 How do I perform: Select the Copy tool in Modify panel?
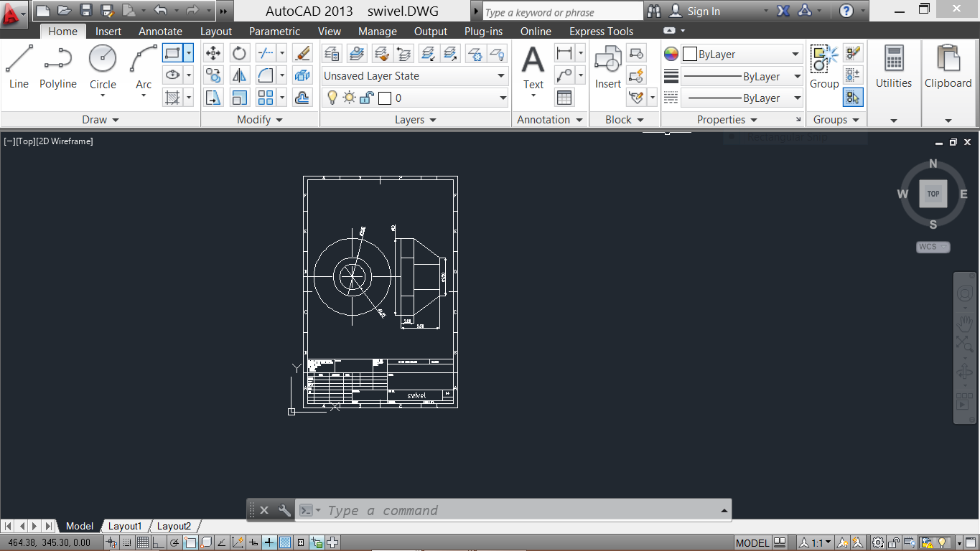[213, 75]
